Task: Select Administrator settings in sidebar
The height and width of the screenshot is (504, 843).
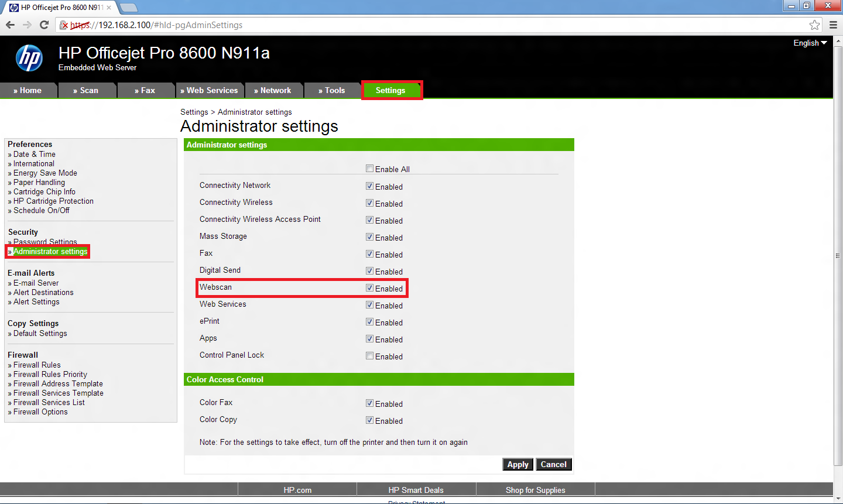Action: point(50,252)
